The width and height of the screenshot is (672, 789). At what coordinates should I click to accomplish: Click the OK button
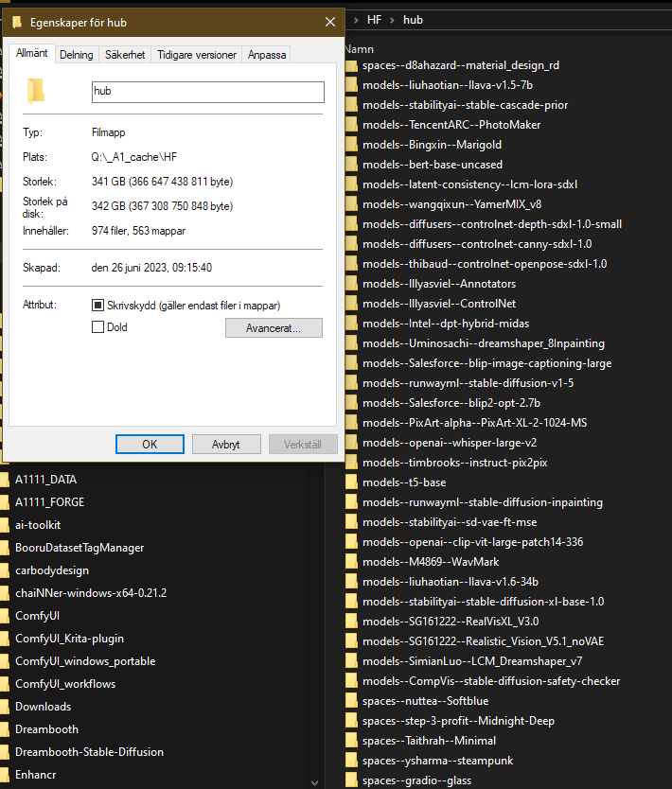coord(150,445)
